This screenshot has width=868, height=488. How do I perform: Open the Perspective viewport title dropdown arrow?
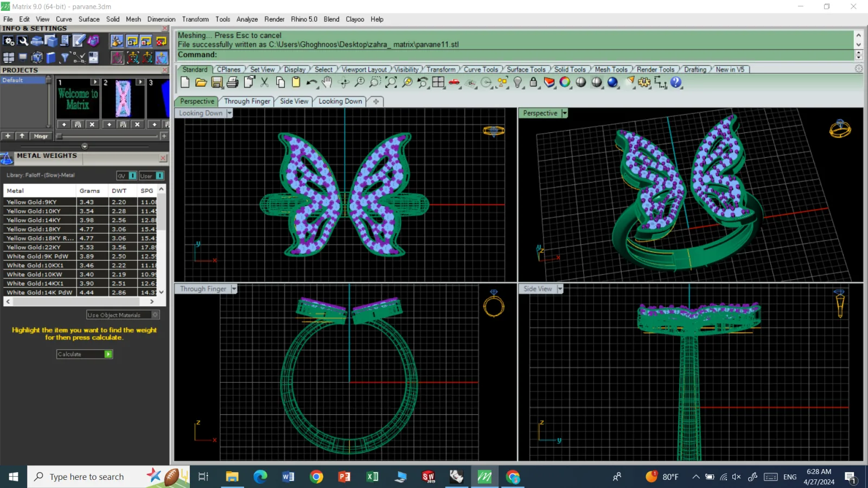(565, 113)
